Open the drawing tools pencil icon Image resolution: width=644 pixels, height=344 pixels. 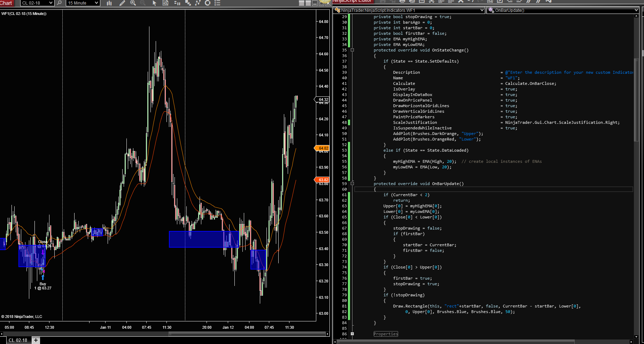tap(122, 3)
